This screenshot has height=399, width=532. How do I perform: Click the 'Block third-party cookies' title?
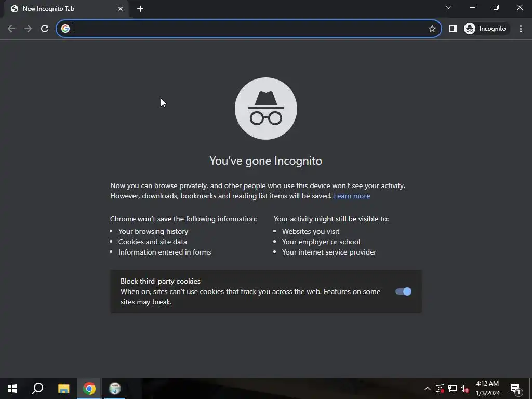161,281
